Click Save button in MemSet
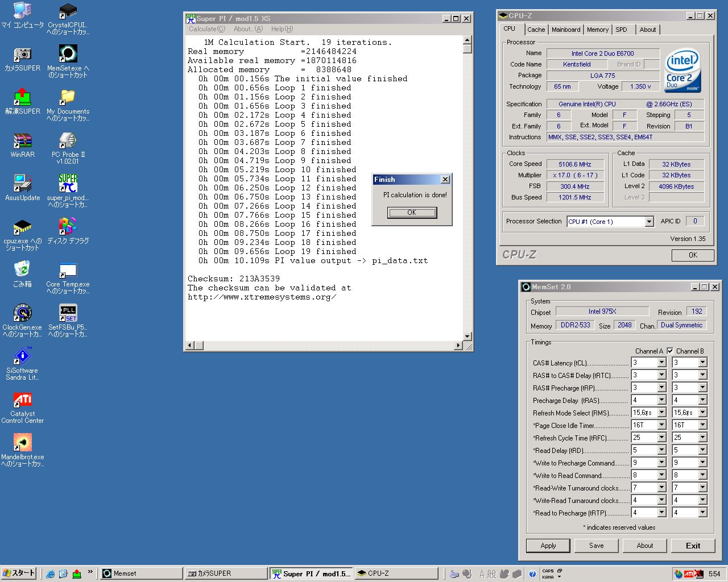The image size is (728, 582). [x=597, y=546]
